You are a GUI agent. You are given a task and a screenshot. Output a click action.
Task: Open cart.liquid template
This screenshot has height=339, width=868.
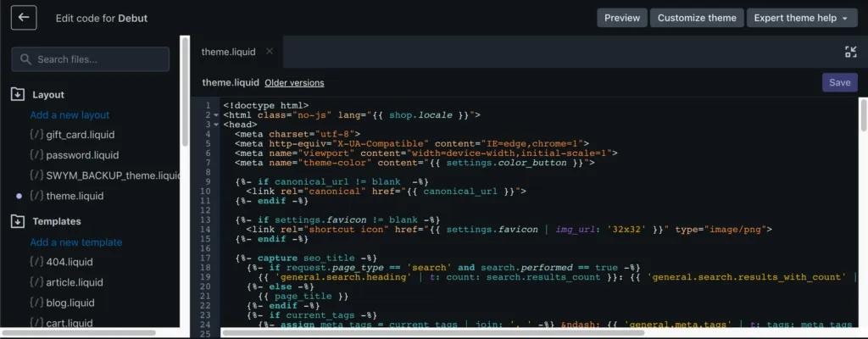click(x=70, y=323)
